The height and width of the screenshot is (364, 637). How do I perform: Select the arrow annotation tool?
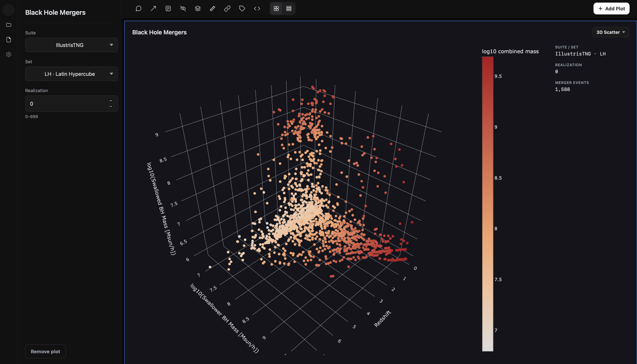(153, 9)
